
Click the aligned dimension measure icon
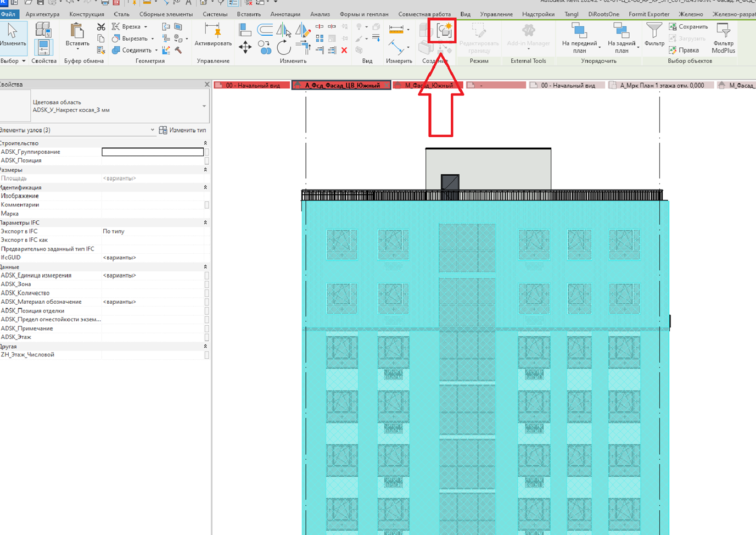coord(396,29)
